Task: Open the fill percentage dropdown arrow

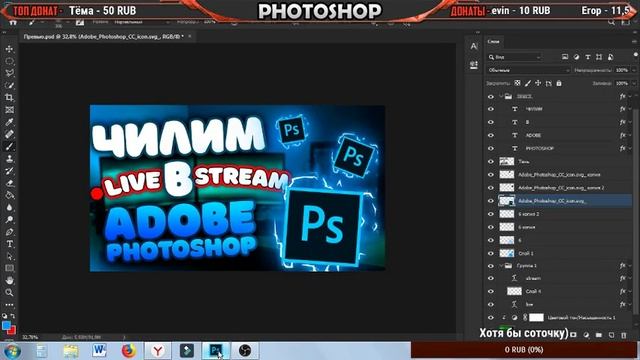Action: [x=634, y=83]
